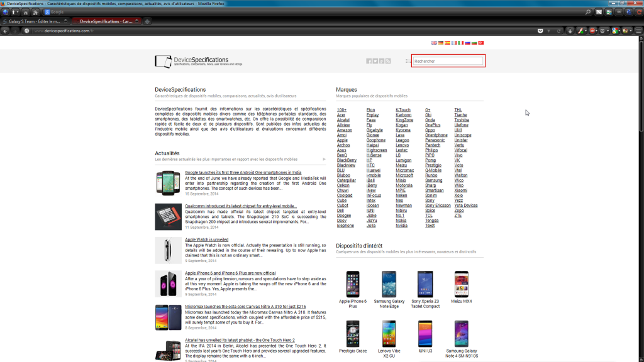Open the Samsung Galaxy Note Edge thumbnail
644x362 pixels.
pos(389,284)
